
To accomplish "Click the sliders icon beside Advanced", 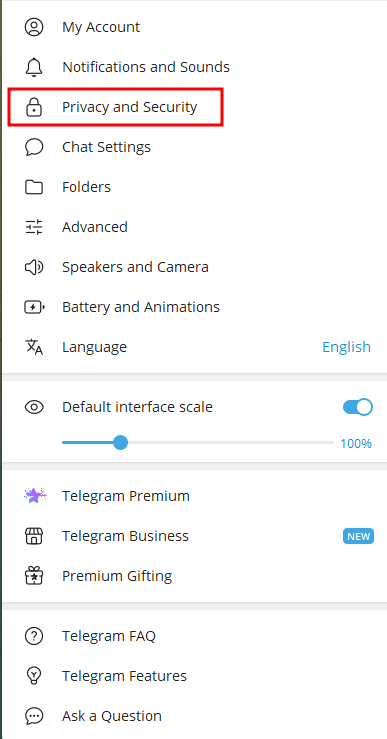I will pyautogui.click(x=34, y=227).
